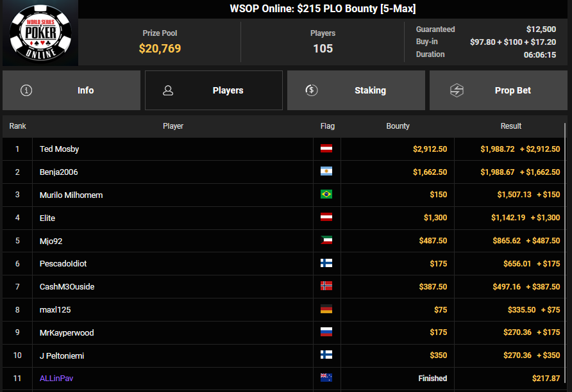Screen dimensions: 572x392
Task: Click the player list vertical scrollbar
Action: click(566, 255)
